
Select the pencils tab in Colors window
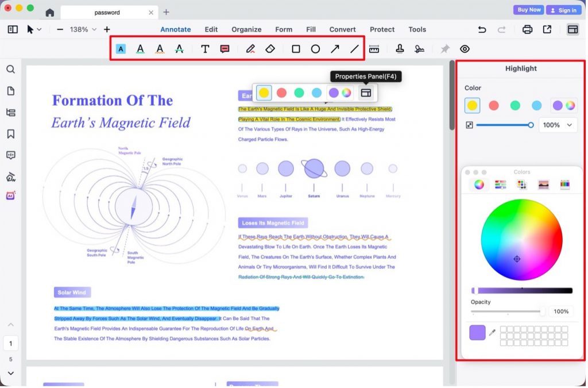pos(565,185)
